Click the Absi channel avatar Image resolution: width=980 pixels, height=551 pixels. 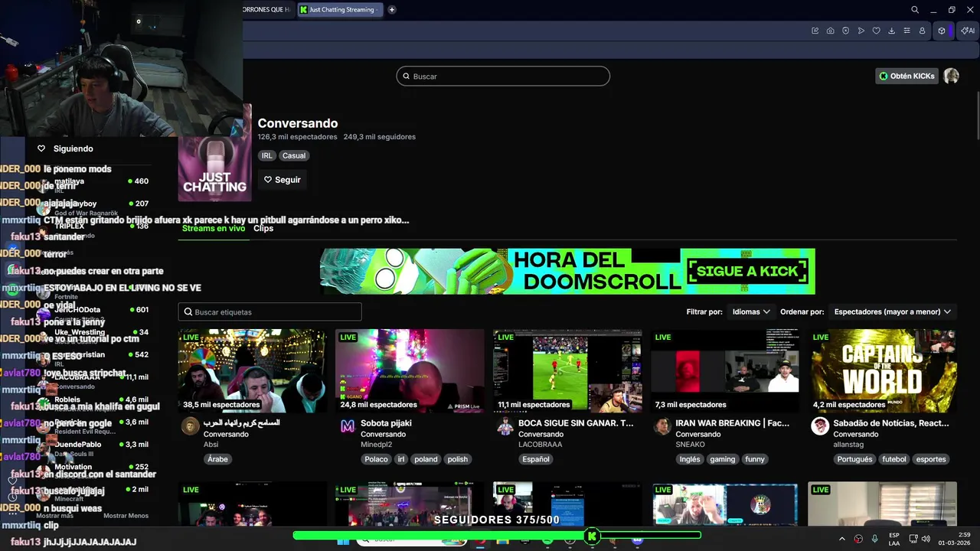click(x=190, y=426)
